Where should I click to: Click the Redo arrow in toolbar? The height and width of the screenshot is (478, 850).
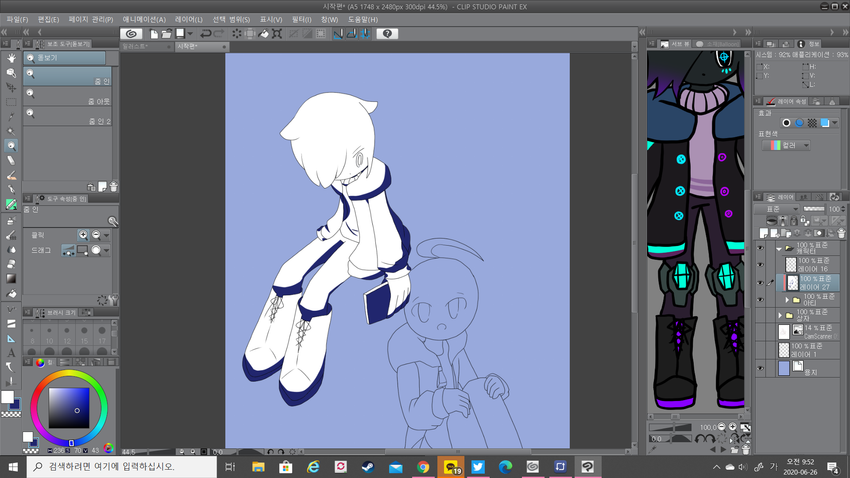tap(219, 34)
